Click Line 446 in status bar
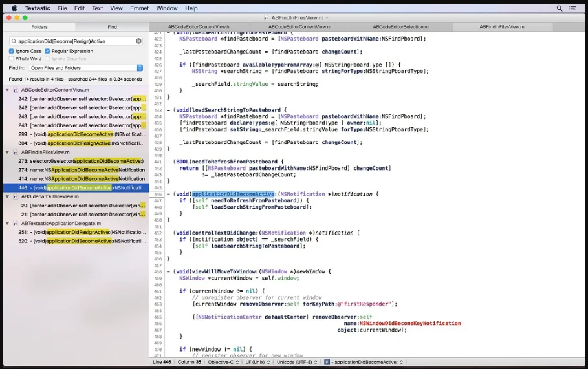Image resolution: width=588 pixels, height=369 pixels. [x=162, y=363]
